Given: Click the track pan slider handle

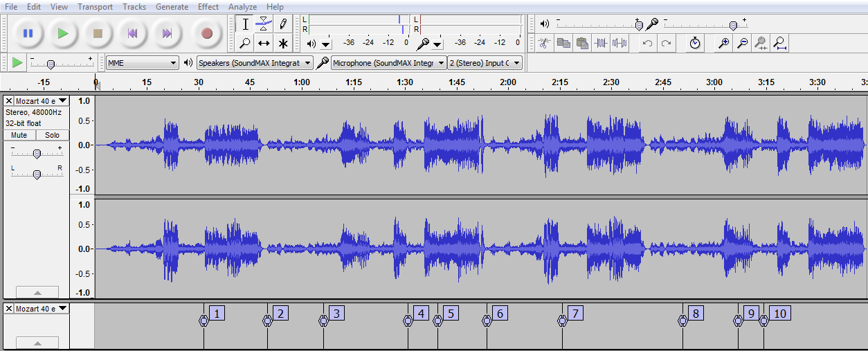Looking at the screenshot, I should point(37,174).
